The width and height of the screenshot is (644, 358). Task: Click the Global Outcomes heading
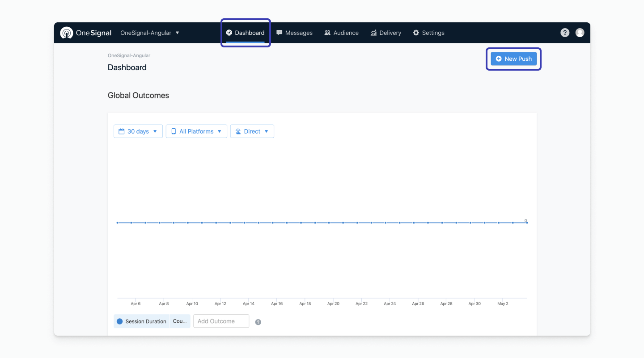[x=138, y=95]
